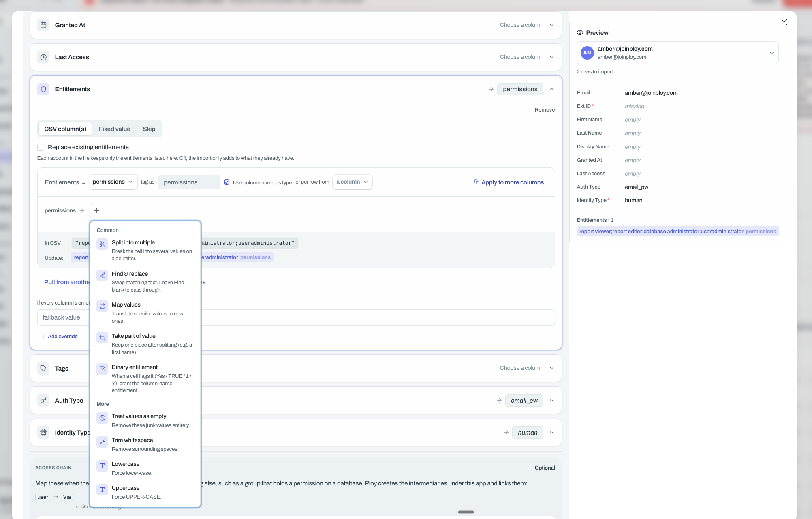Open Tags Choose a column dropdown
The width and height of the screenshot is (812, 519).
point(526,368)
